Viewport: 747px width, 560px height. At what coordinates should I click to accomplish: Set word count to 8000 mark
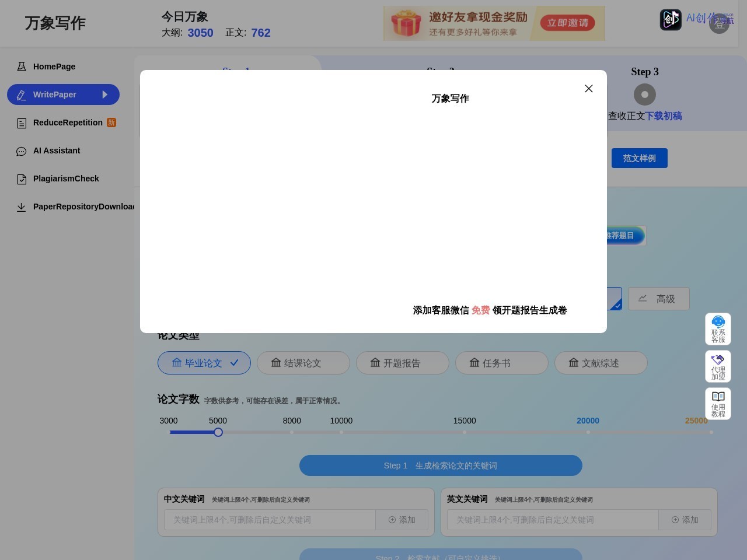tap(292, 432)
